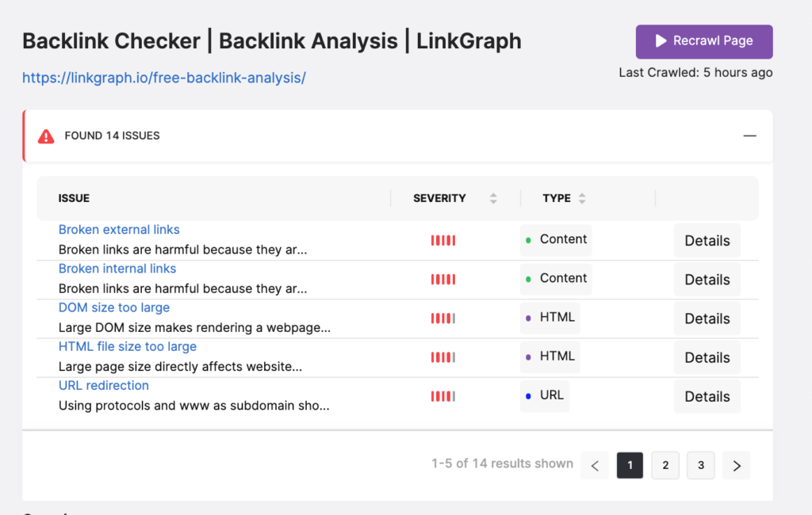The height and width of the screenshot is (515, 812).
Task: Click the previous page chevron arrow
Action: coord(595,465)
